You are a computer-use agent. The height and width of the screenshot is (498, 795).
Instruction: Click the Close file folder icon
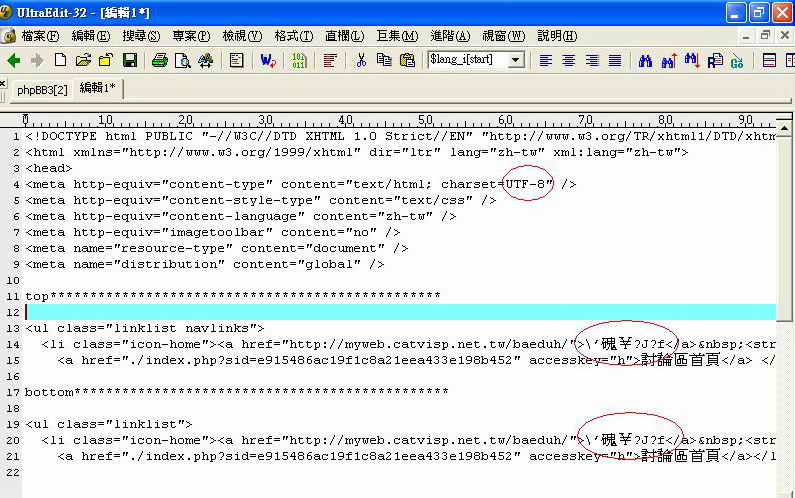click(106, 61)
